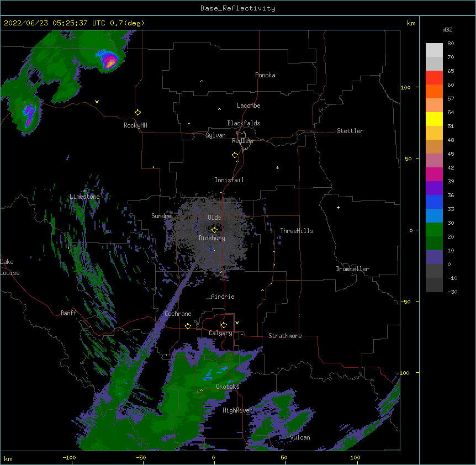Click the yellow radar site marker near Didsbury
The image size is (476, 465).
tap(214, 230)
